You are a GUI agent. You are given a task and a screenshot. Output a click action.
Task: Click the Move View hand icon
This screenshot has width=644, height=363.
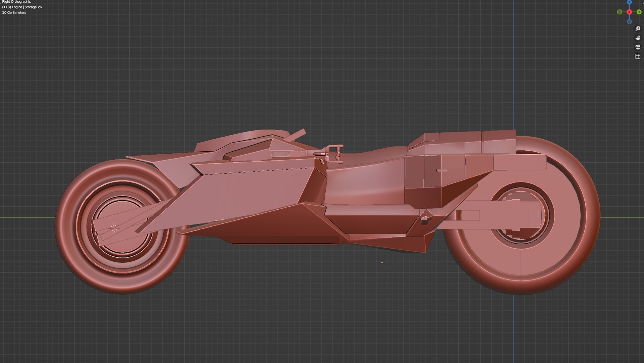pos(638,38)
